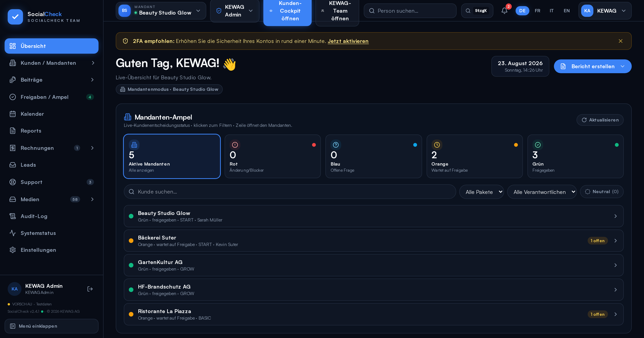This screenshot has height=338, width=644.
Task: Filter the Ampel by the Grün card
Action: pos(575,156)
